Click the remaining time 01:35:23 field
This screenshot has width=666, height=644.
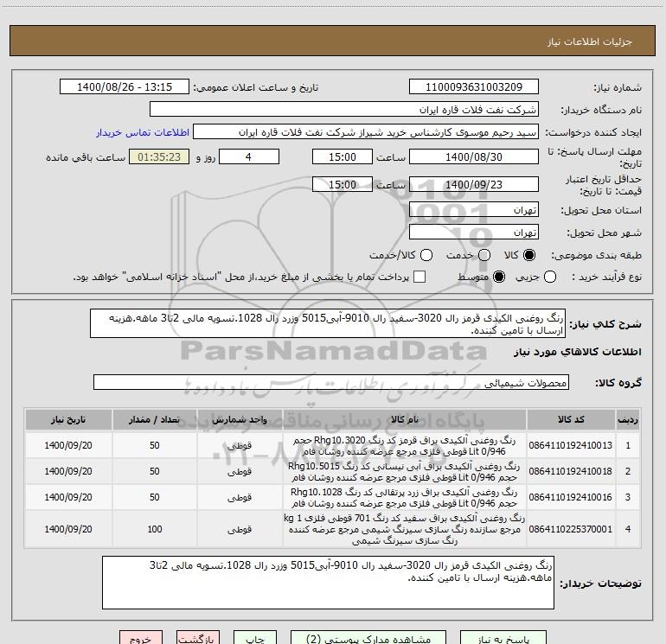pos(159,156)
